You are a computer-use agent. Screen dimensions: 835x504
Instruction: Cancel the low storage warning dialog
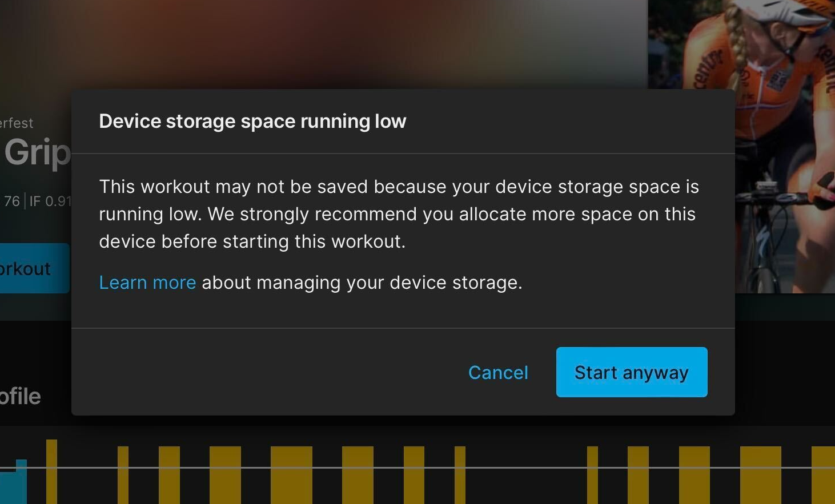[x=498, y=373]
